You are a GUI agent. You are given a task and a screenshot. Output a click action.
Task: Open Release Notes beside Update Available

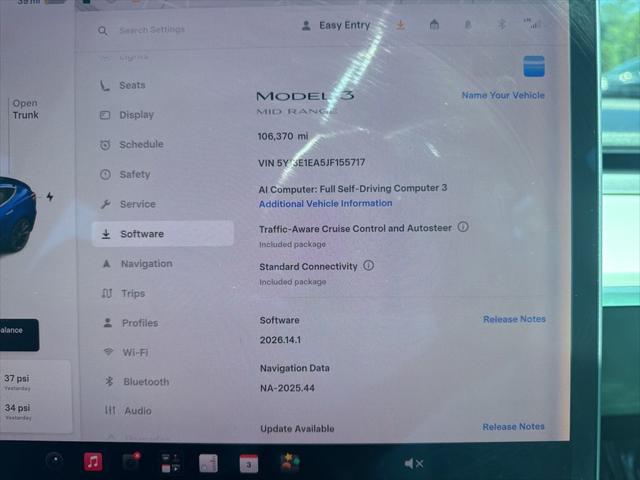click(513, 427)
